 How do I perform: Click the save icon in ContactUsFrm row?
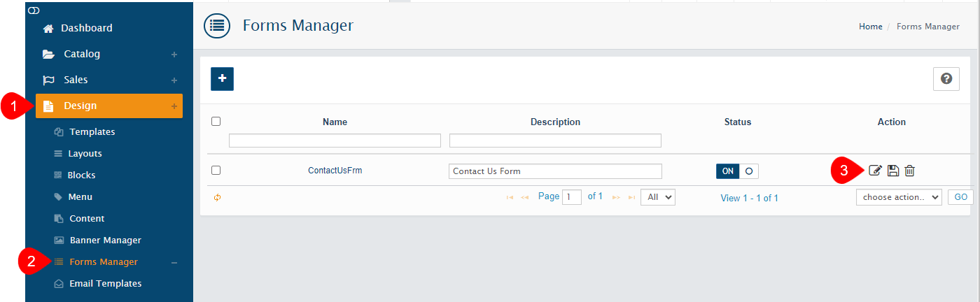click(892, 171)
